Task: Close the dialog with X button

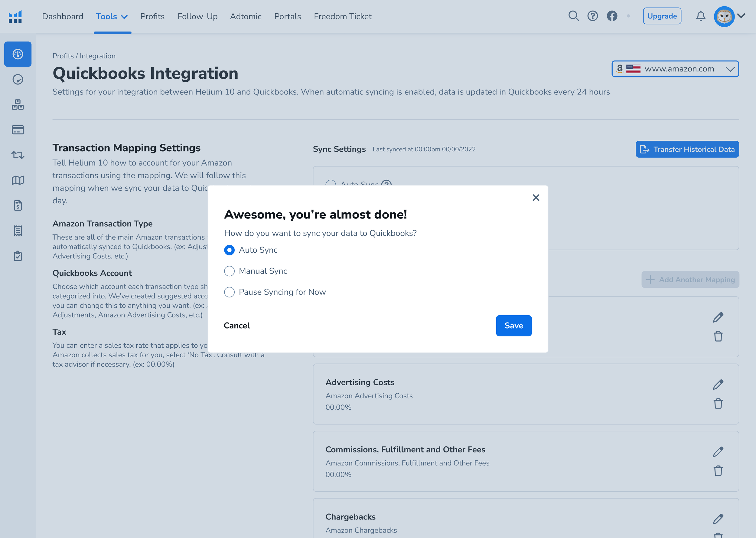Action: point(536,198)
